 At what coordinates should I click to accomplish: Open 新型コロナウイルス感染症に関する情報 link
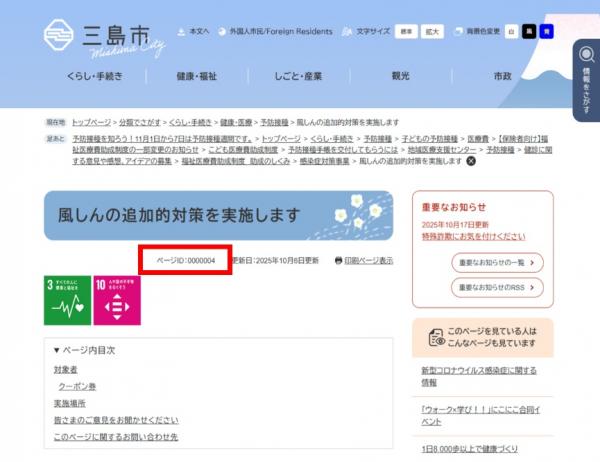(479, 376)
